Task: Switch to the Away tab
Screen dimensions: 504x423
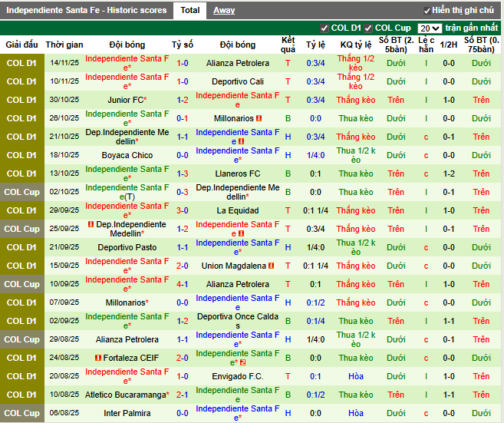Action: (x=224, y=10)
